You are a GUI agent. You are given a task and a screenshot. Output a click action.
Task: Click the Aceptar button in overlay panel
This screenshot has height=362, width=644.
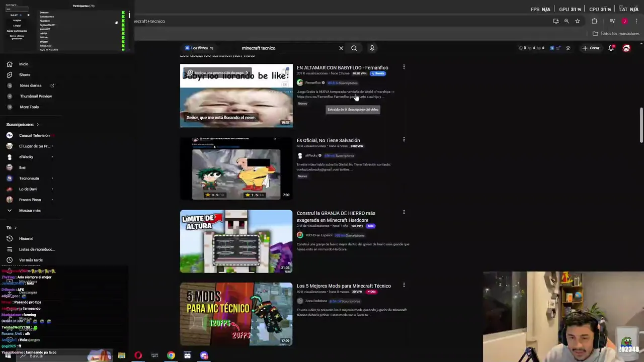point(17,21)
